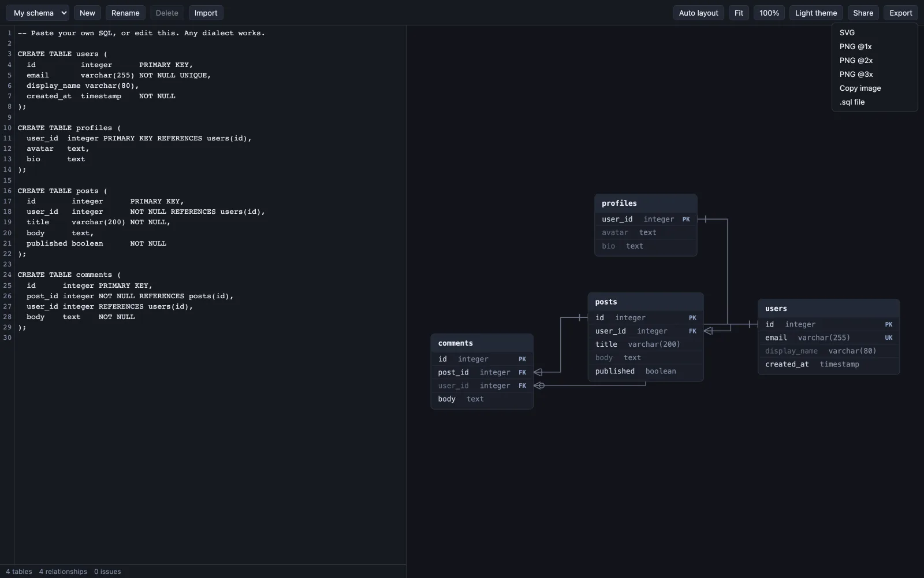Click the FK badge on comments post_id

(522, 372)
